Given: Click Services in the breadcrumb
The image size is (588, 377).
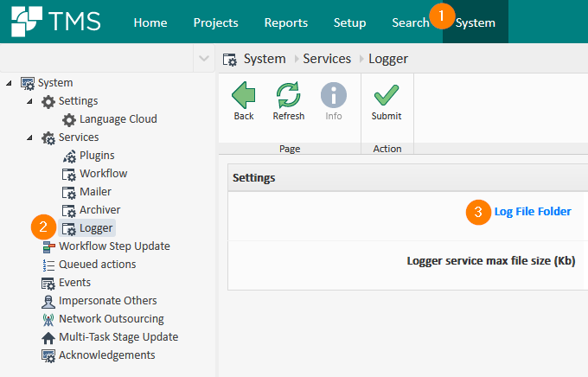Looking at the screenshot, I should point(326,59).
